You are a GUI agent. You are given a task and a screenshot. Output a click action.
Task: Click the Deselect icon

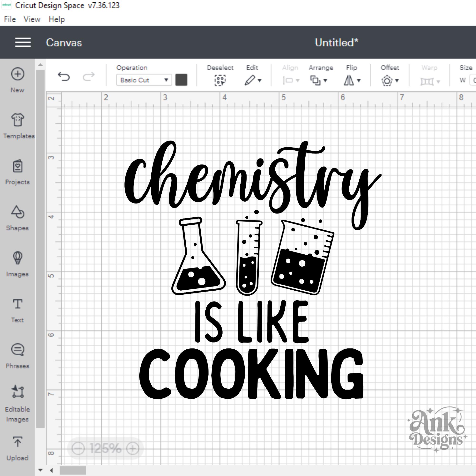(220, 80)
